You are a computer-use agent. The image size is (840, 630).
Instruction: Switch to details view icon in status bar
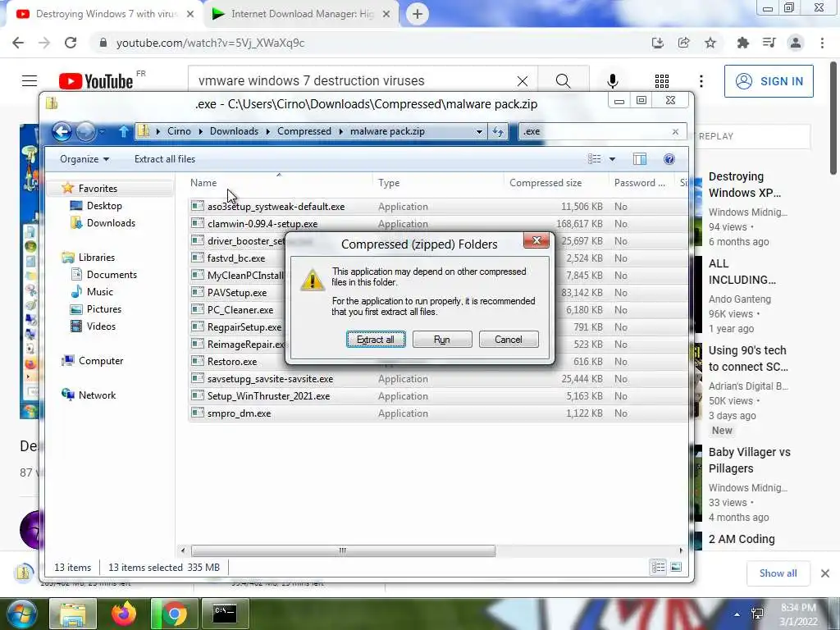pyautogui.click(x=658, y=567)
